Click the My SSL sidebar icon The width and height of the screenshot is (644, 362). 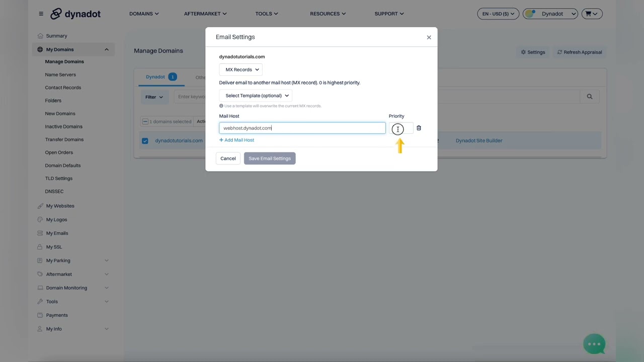(x=40, y=247)
